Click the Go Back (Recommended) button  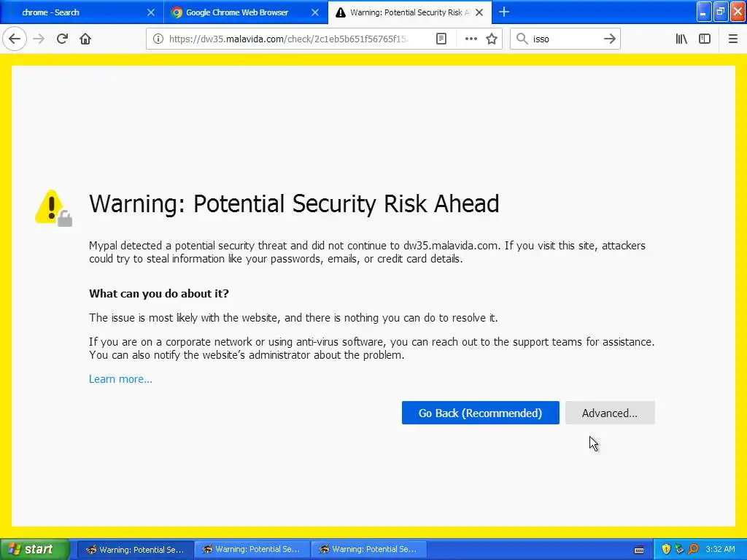click(x=480, y=413)
